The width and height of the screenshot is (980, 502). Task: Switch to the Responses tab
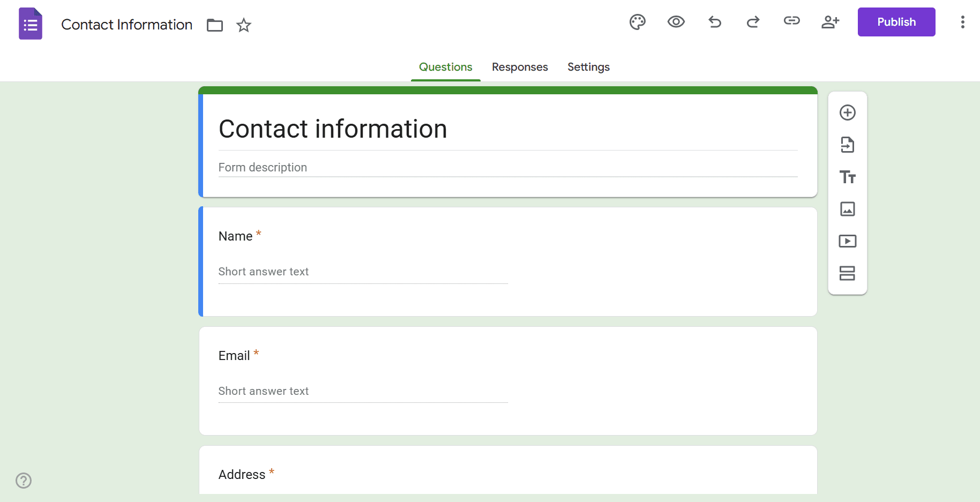point(519,67)
